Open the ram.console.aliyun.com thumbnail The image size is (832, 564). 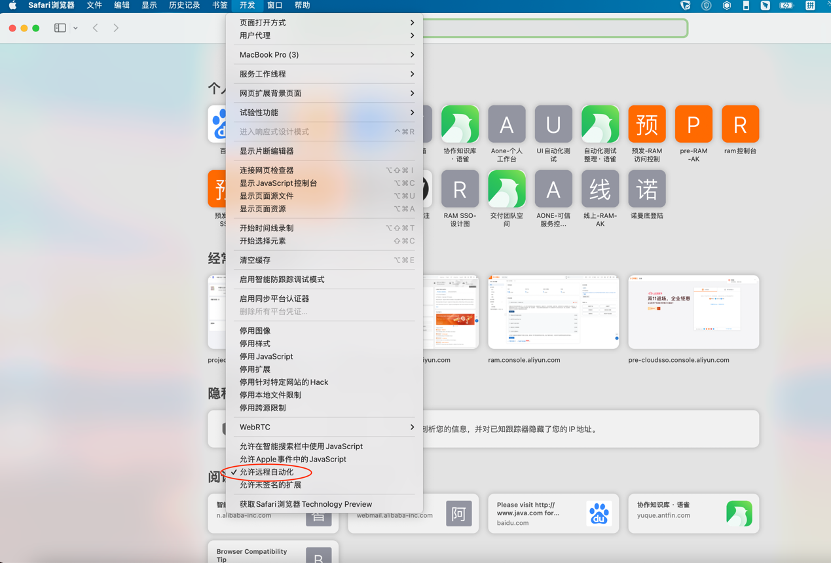tap(553, 312)
